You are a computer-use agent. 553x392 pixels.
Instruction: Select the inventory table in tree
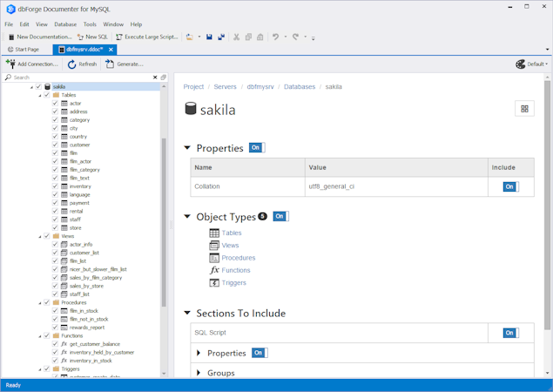(80, 186)
